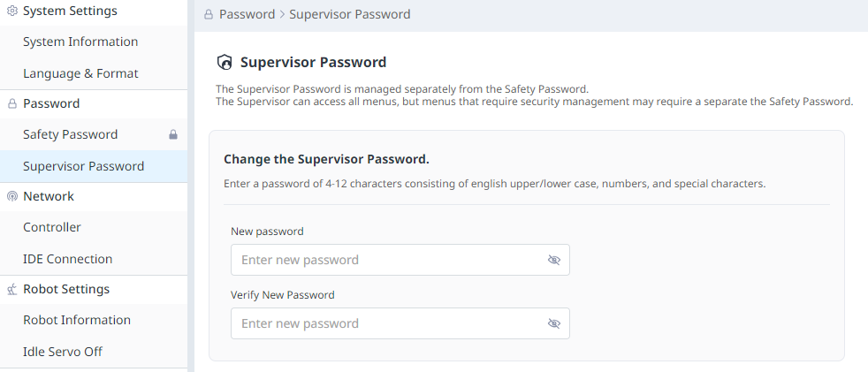
Task: Click lock icon beside Safety Password
Action: [x=173, y=135]
